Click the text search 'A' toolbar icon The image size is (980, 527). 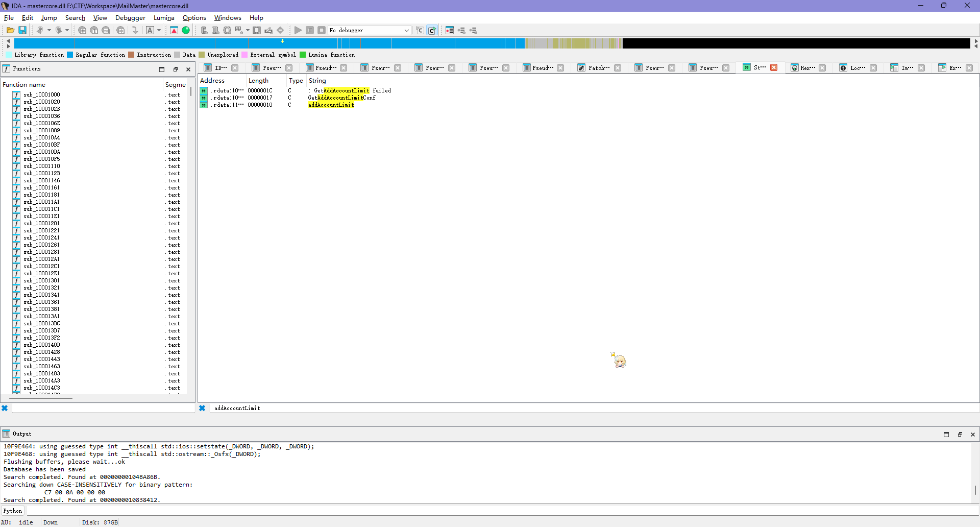[x=150, y=30]
